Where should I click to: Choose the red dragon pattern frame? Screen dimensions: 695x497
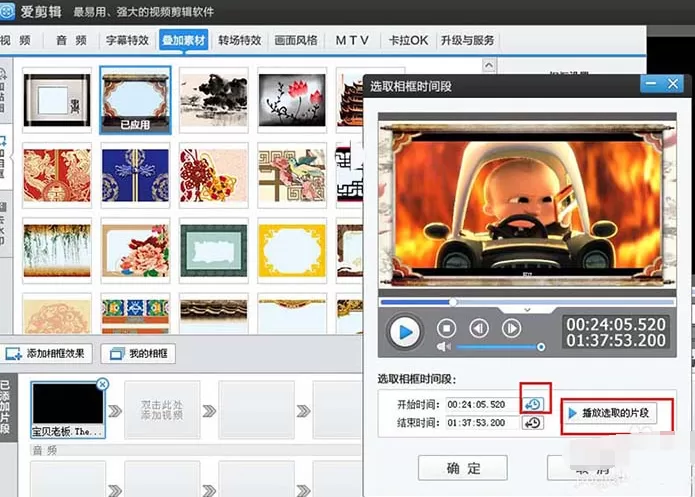click(57, 175)
